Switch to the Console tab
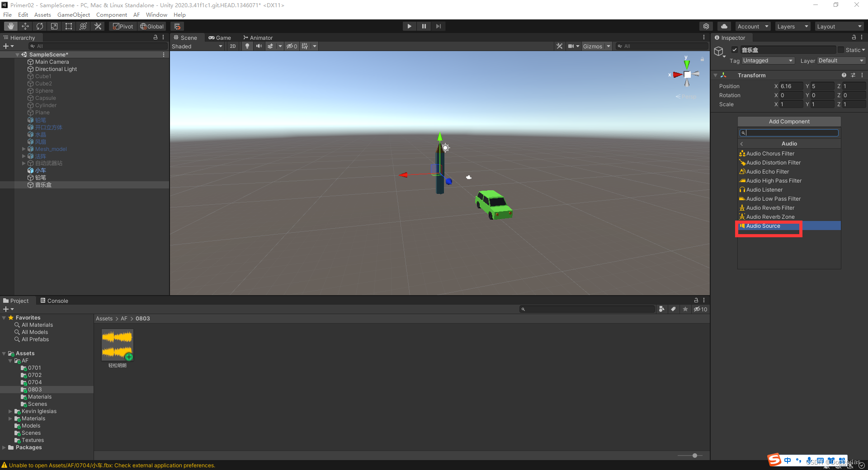868x470 pixels. [54, 301]
